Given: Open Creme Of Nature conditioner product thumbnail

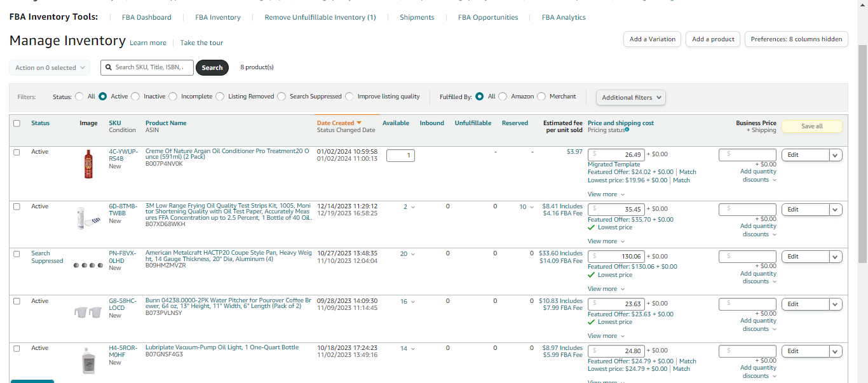Looking at the screenshot, I should [x=88, y=164].
